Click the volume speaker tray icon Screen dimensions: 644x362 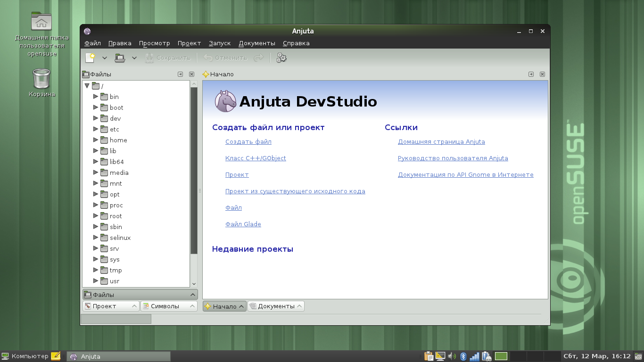point(452,356)
